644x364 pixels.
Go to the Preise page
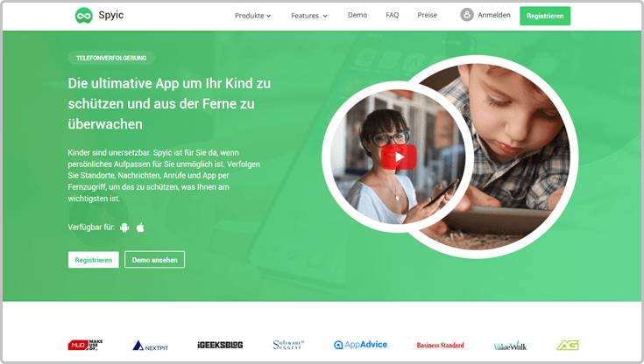pos(428,15)
